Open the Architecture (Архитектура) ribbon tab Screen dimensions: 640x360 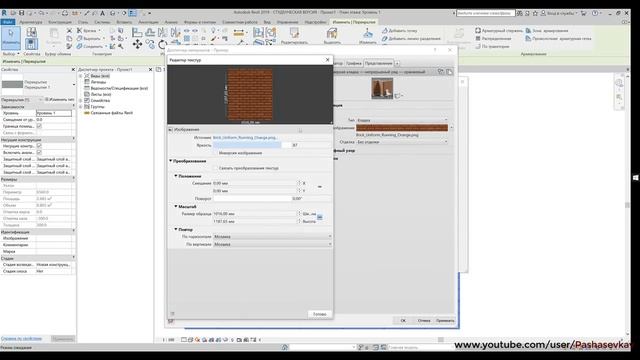click(x=31, y=22)
